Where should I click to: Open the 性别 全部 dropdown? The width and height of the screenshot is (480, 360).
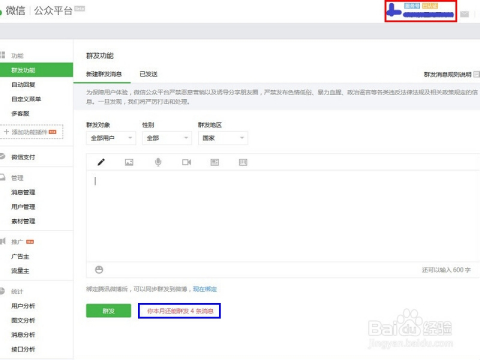coord(167,138)
